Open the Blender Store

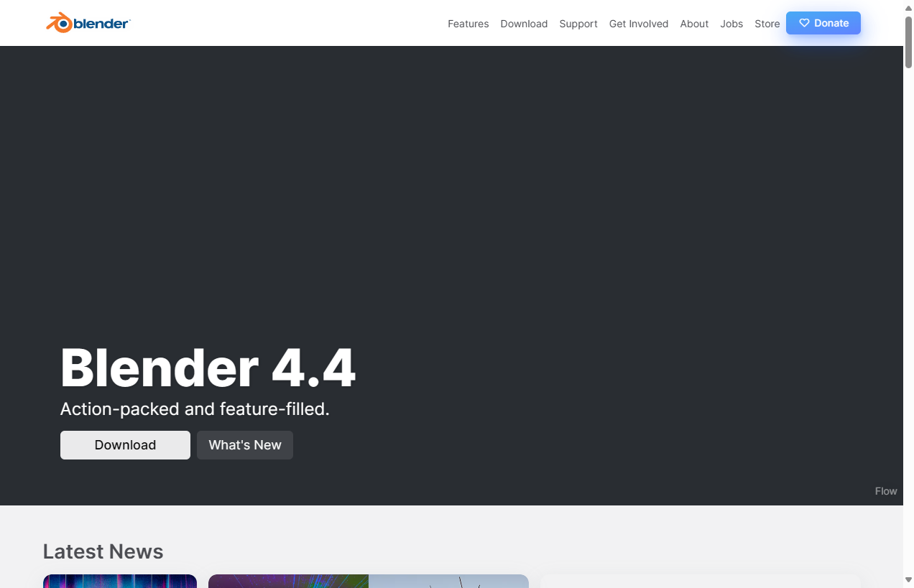pos(767,24)
